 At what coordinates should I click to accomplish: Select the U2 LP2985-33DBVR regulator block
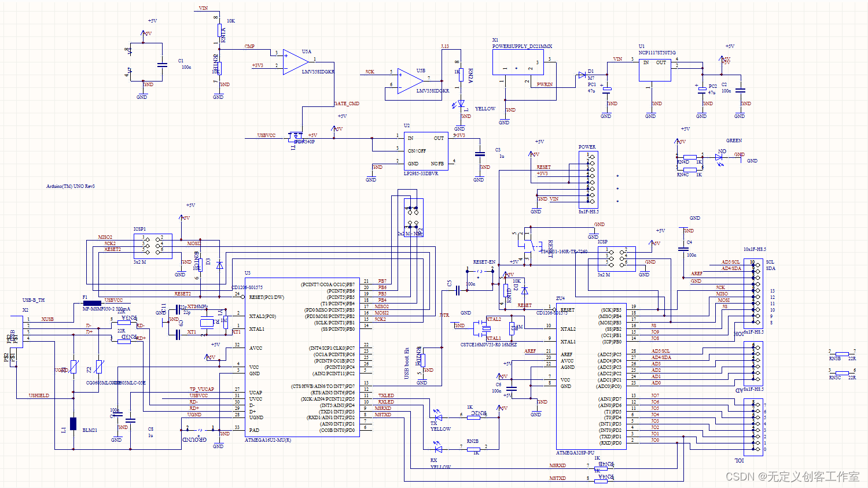pos(426,151)
